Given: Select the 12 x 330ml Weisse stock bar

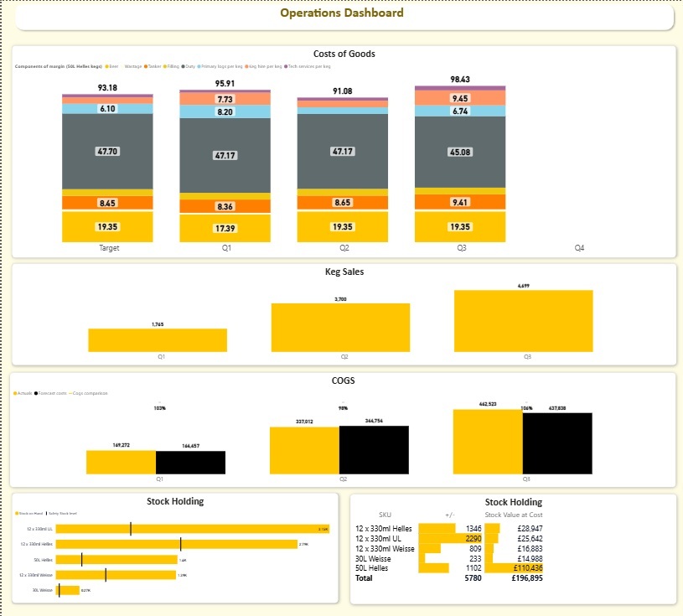Looking at the screenshot, I should [116, 575].
